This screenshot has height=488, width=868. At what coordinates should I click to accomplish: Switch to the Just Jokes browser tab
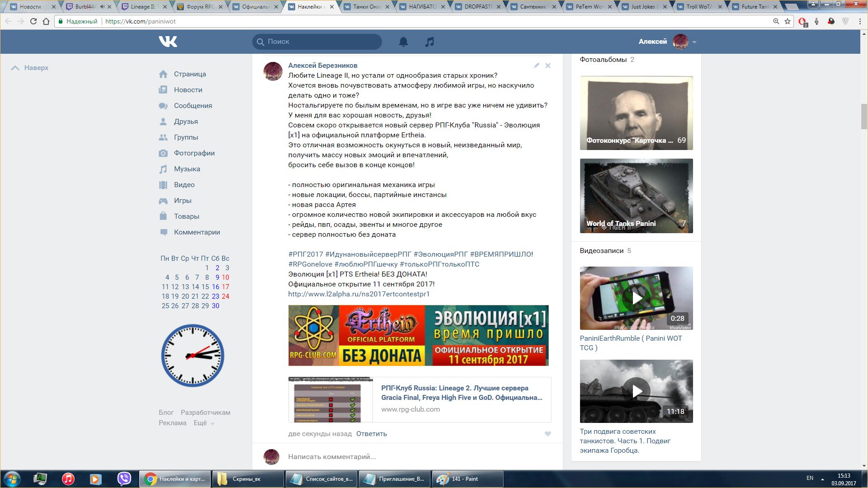pos(645,7)
